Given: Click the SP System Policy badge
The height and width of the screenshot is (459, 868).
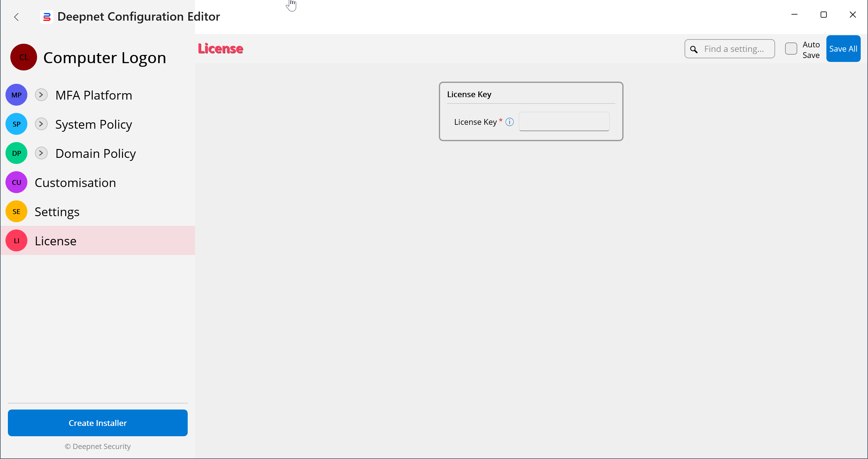Looking at the screenshot, I should tap(16, 124).
